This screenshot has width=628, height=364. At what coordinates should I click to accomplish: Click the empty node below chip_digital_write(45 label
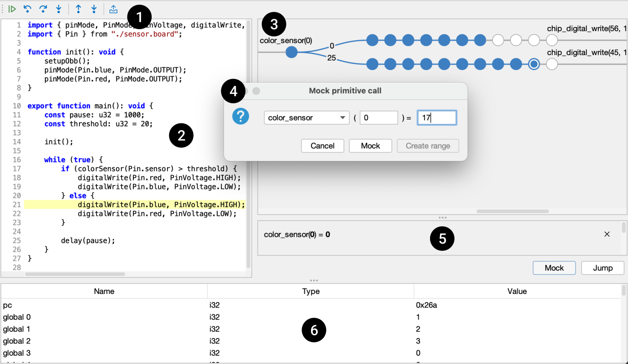(x=552, y=64)
